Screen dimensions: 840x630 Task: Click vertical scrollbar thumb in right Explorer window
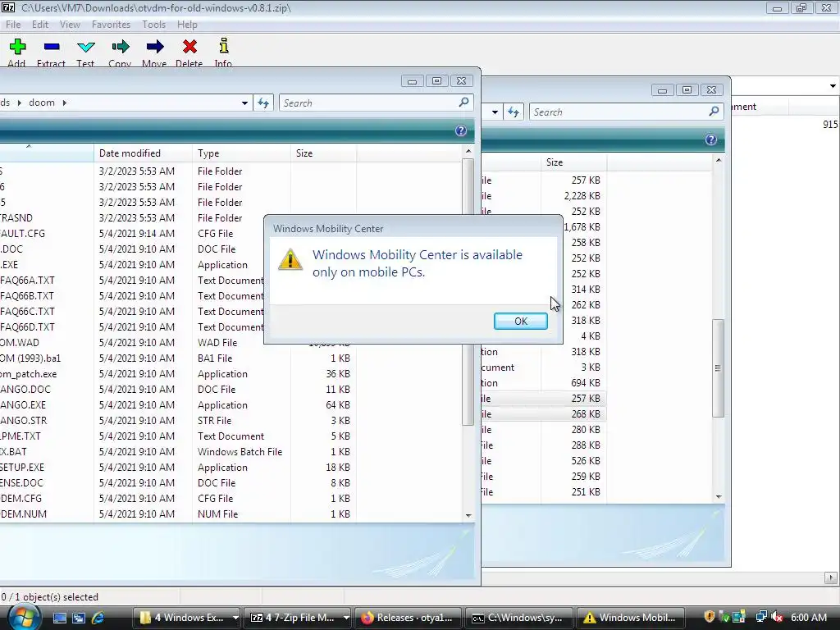click(x=718, y=368)
